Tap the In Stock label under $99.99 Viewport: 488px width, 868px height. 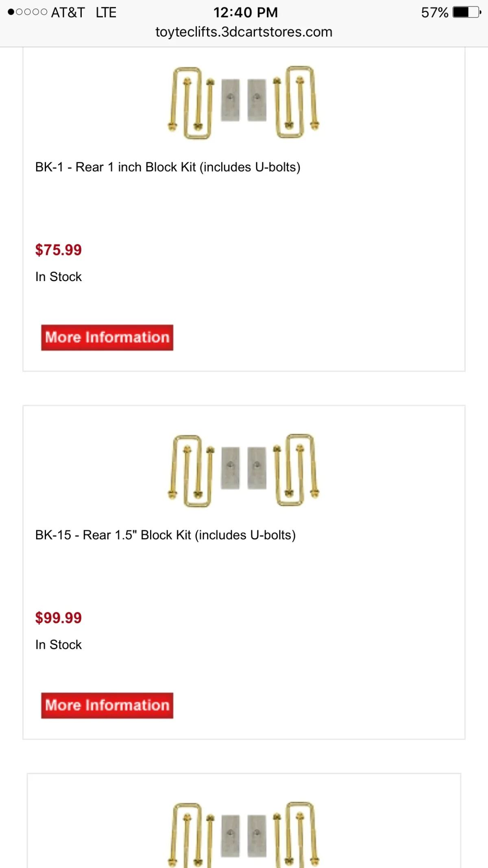(59, 645)
